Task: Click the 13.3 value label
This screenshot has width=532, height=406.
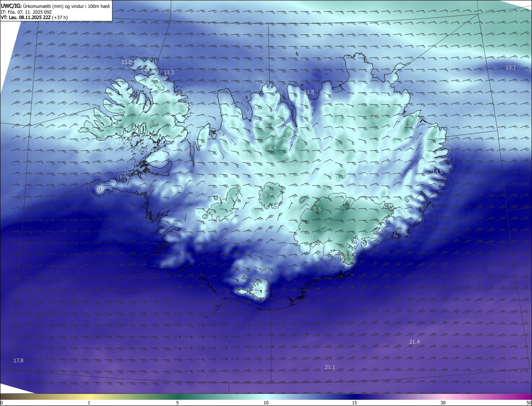Action: (x=169, y=72)
